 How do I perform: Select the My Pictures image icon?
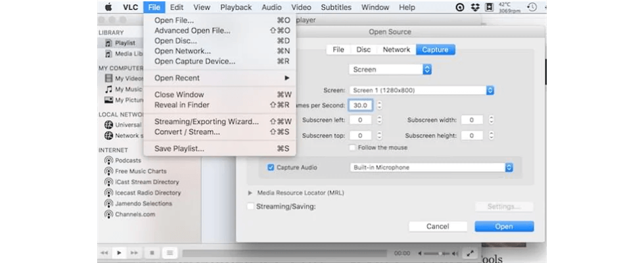[x=108, y=100]
